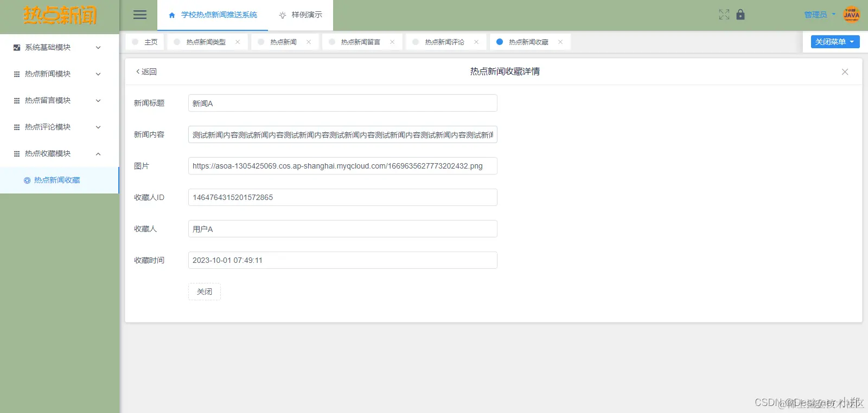Switch to the 热点新闻收藏 tab
The image size is (868, 413).
point(529,42)
